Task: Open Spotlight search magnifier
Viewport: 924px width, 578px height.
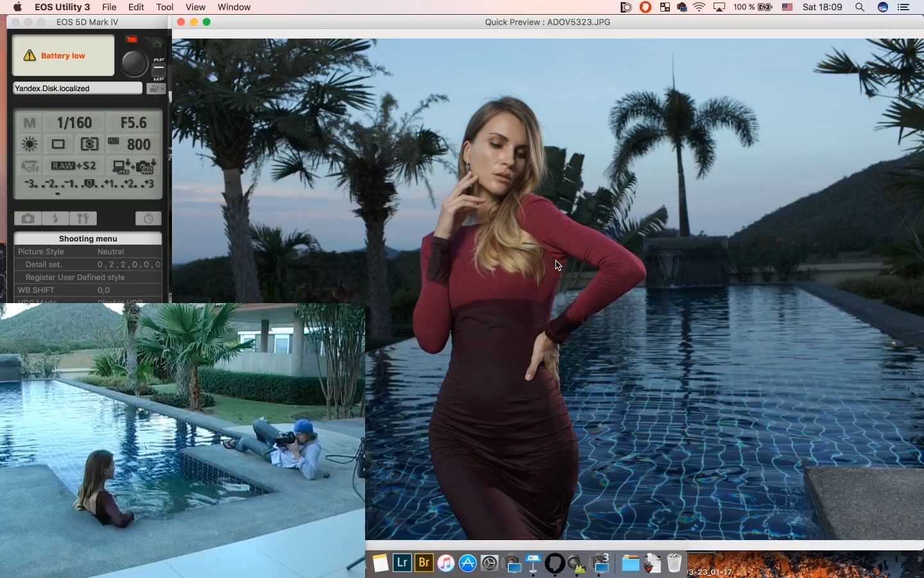Action: point(860,7)
